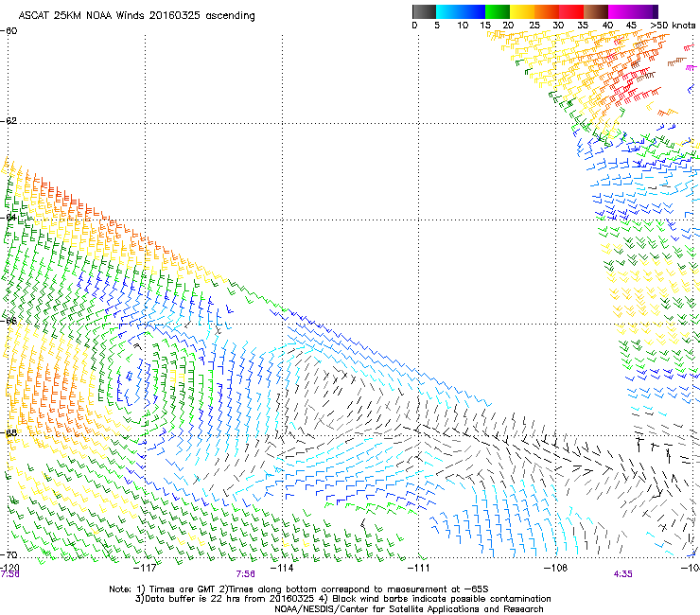Image resolution: width=700 pixels, height=615 pixels.
Task: Choose the magenta-purple 40-50 knots legend swatch
Action: click(633, 11)
